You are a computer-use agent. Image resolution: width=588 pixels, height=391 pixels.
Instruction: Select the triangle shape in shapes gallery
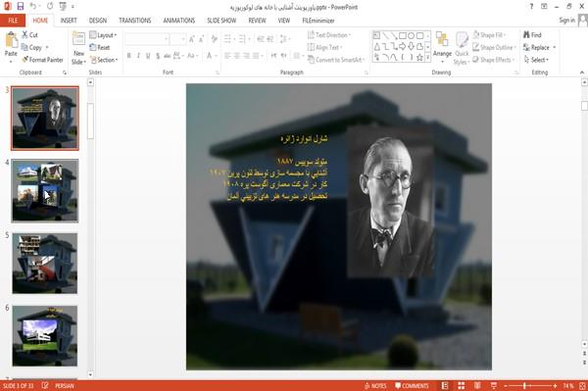tap(377, 46)
